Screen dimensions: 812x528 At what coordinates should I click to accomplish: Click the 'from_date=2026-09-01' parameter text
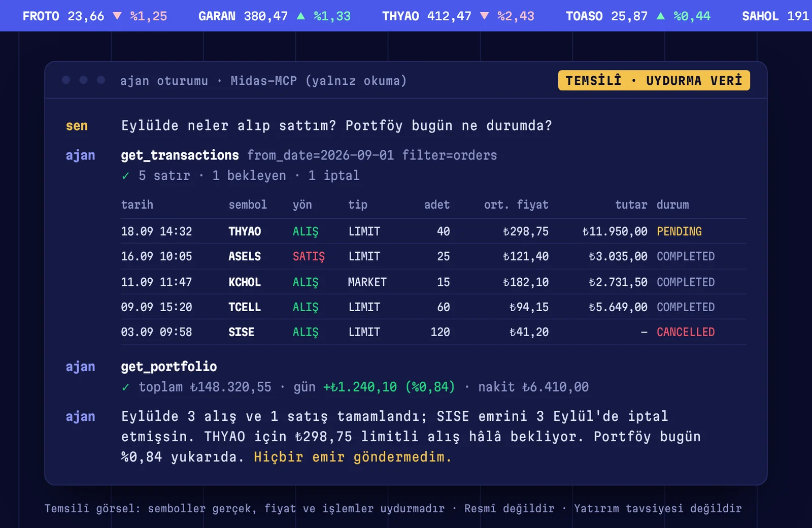[321, 155]
